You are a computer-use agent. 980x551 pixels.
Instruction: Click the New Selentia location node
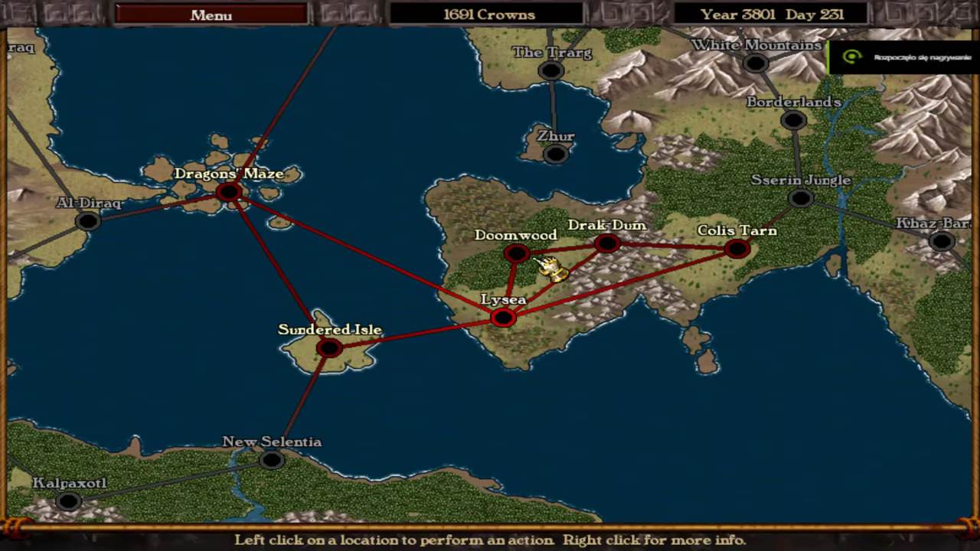pyautogui.click(x=271, y=460)
